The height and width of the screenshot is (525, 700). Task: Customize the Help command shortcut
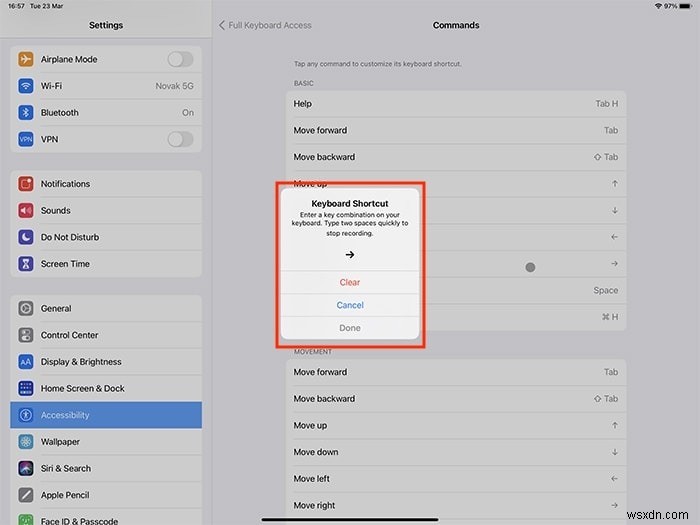click(x=456, y=104)
